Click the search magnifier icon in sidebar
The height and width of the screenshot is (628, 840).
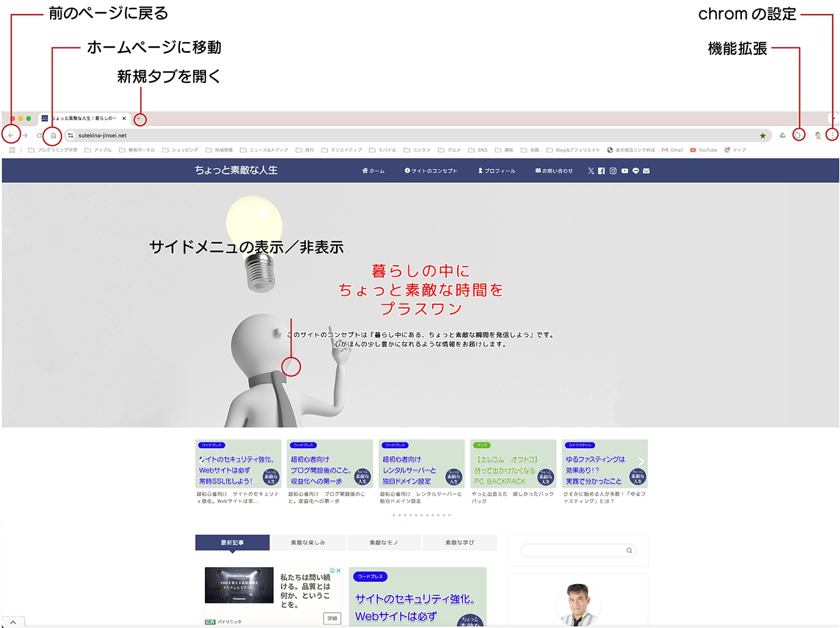[629, 551]
